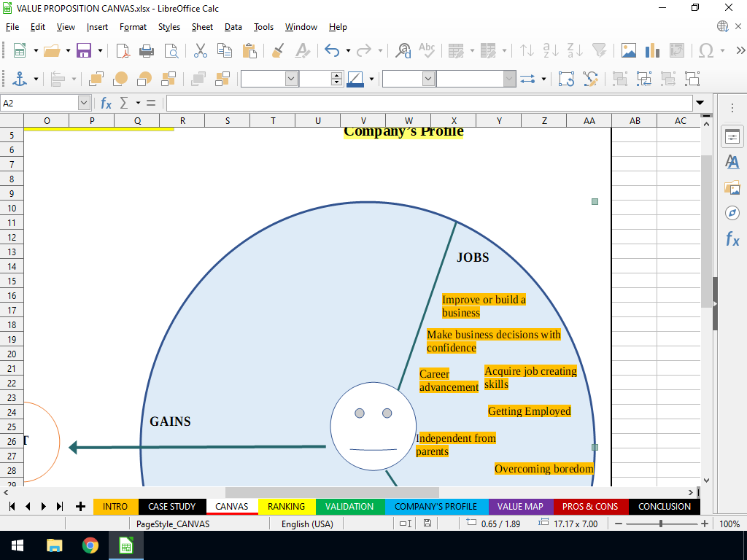Click the Insert Image icon
The image size is (747, 560).
(628, 50)
